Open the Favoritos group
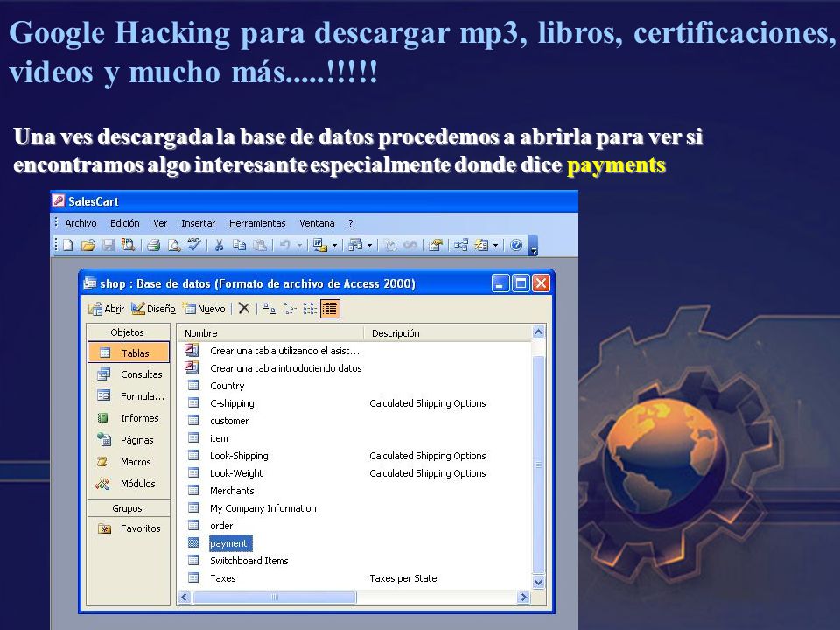 129,528
